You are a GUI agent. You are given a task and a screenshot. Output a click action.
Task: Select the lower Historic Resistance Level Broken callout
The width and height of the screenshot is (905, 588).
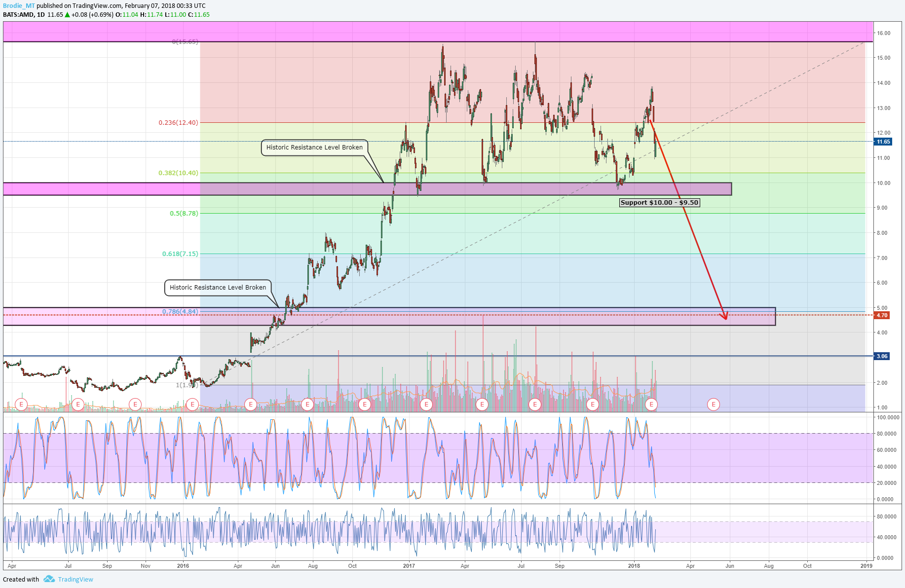click(x=218, y=287)
